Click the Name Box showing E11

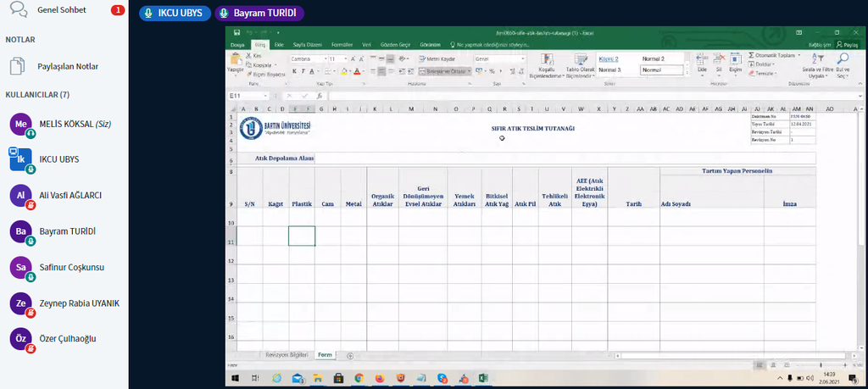coord(248,96)
